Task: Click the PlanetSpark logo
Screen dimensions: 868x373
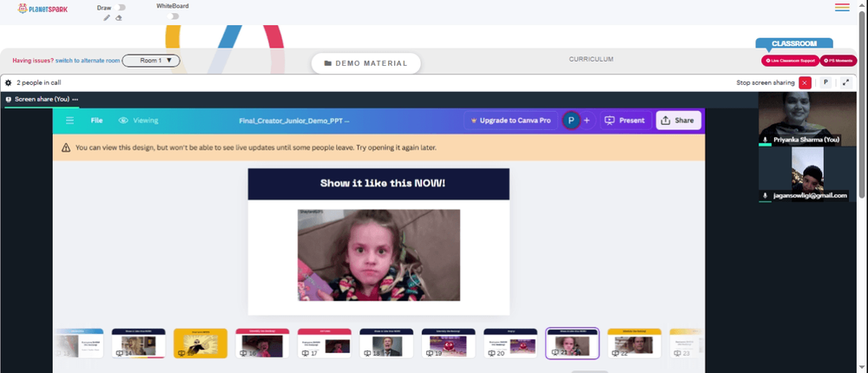Action: tap(43, 9)
